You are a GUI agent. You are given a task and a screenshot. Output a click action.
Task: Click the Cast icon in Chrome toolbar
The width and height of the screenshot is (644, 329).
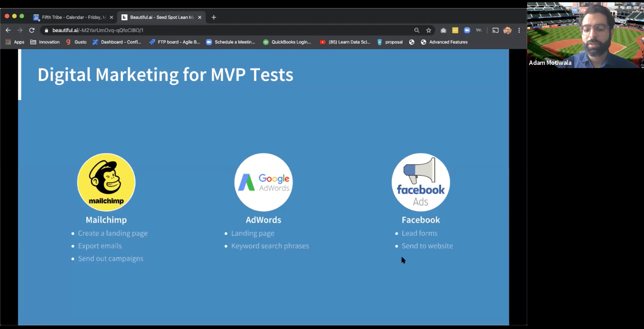click(495, 30)
